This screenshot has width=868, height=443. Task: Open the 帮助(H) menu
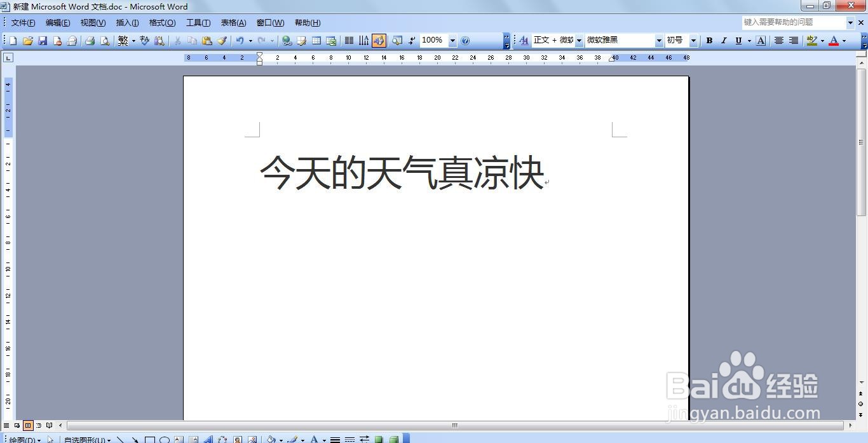coord(308,23)
